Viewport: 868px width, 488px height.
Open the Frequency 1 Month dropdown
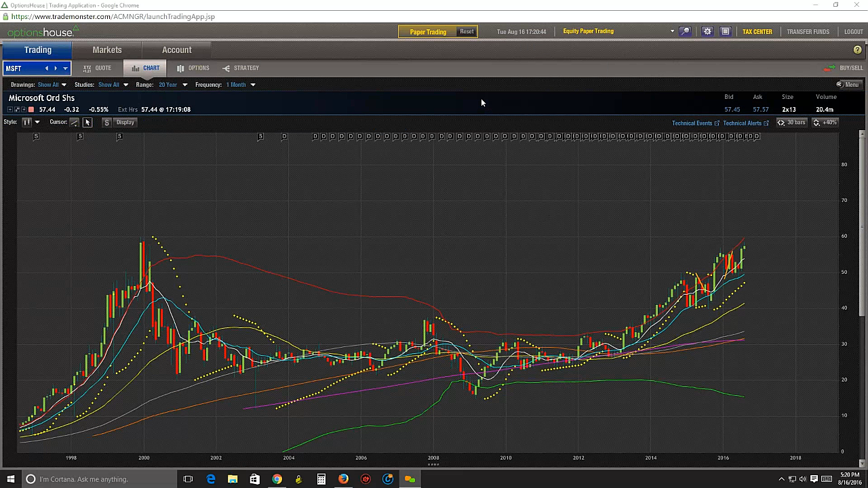(x=241, y=85)
